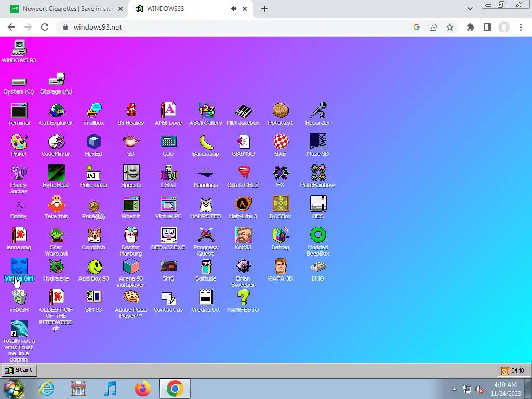Select the Corglitch dog icon
The width and height of the screenshot is (532, 399).
click(94, 239)
